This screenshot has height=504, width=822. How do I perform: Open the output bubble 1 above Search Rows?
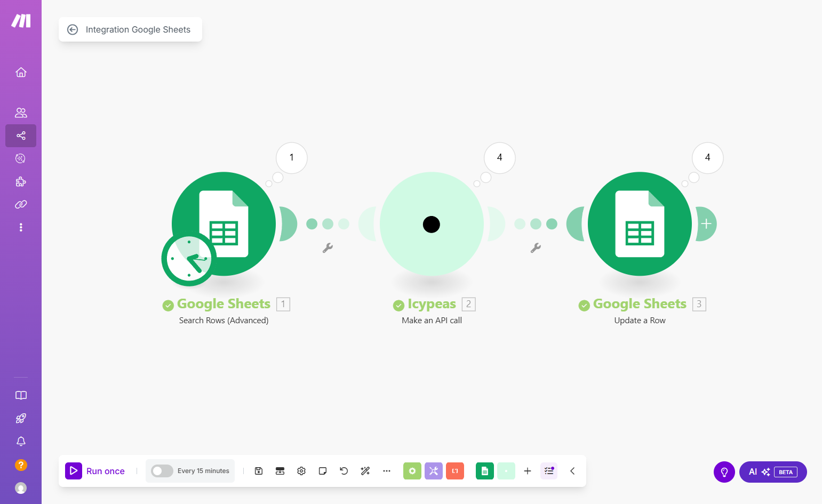(x=291, y=158)
